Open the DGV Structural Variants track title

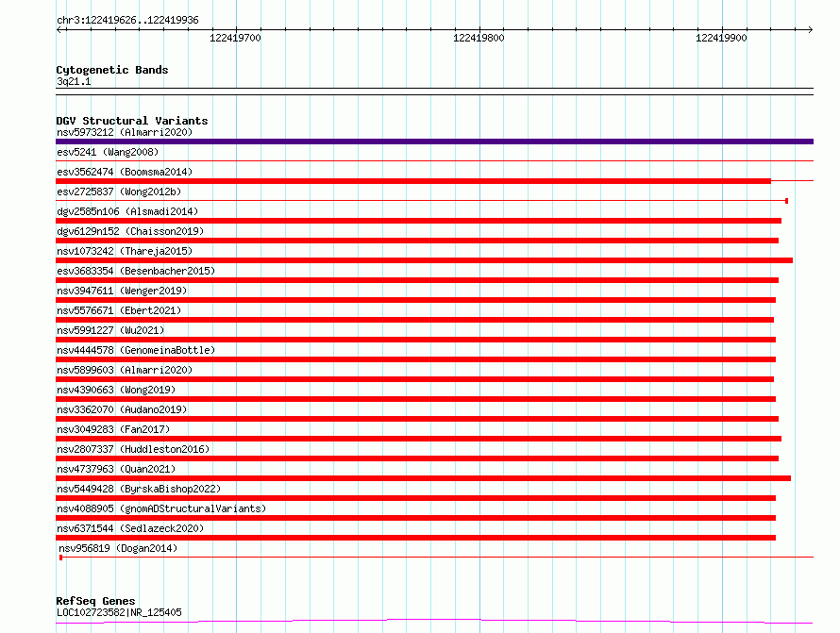coord(132,121)
